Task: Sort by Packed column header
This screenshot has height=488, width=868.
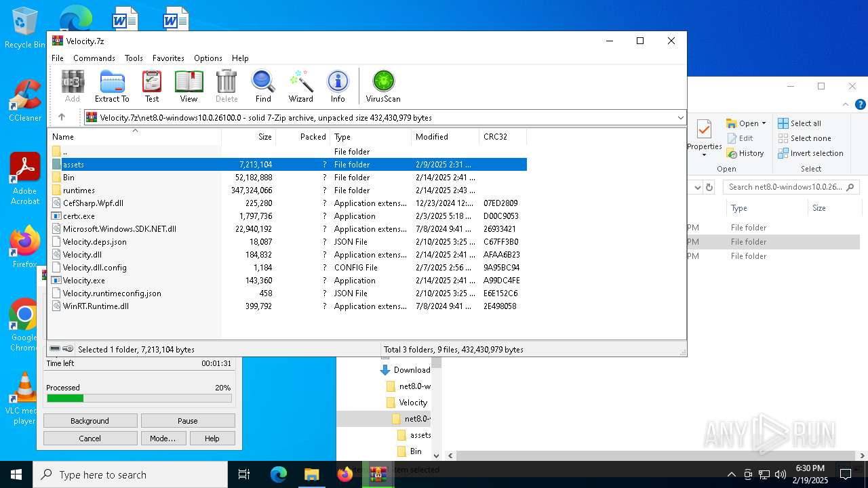Action: point(303,137)
